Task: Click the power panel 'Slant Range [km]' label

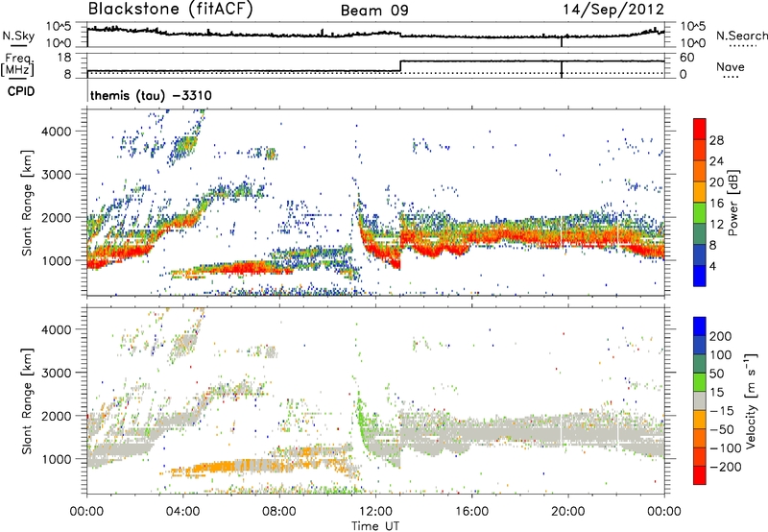Action: click(x=28, y=203)
